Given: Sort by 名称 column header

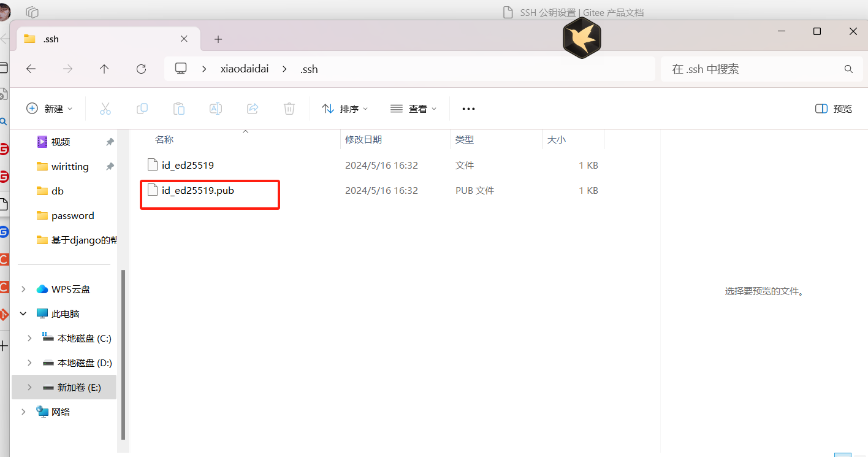Looking at the screenshot, I should 164,140.
